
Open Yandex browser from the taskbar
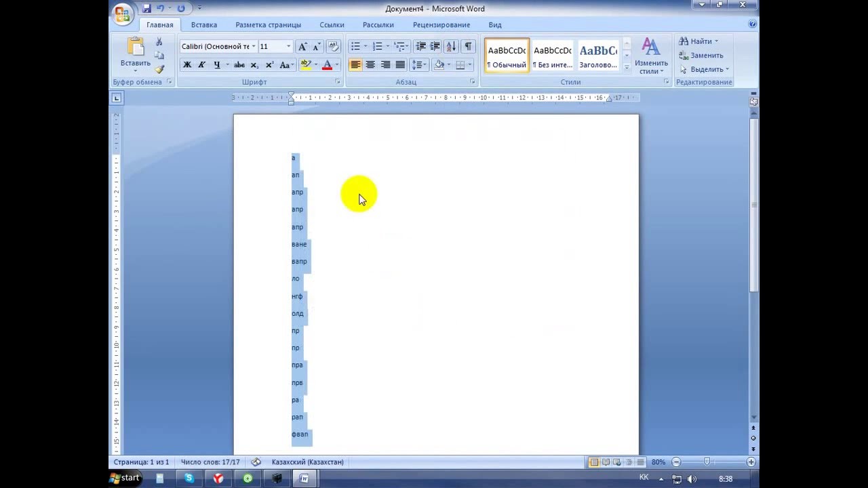(x=218, y=479)
